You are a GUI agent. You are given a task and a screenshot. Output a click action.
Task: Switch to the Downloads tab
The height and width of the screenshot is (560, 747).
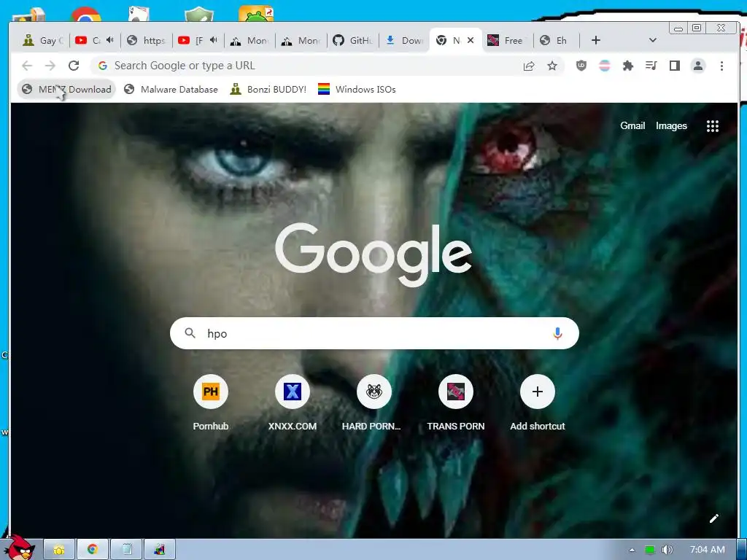pos(404,41)
